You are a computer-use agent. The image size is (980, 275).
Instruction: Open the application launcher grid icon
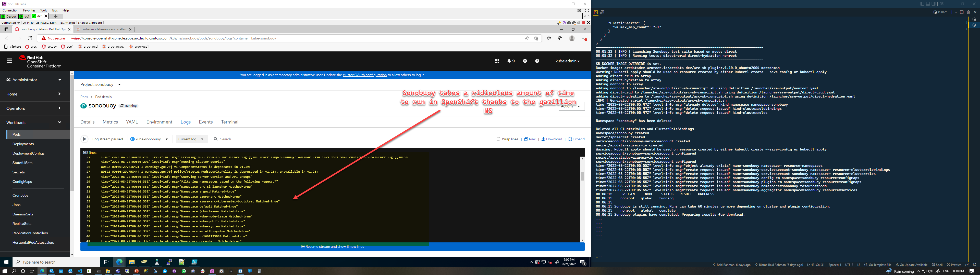click(x=497, y=61)
